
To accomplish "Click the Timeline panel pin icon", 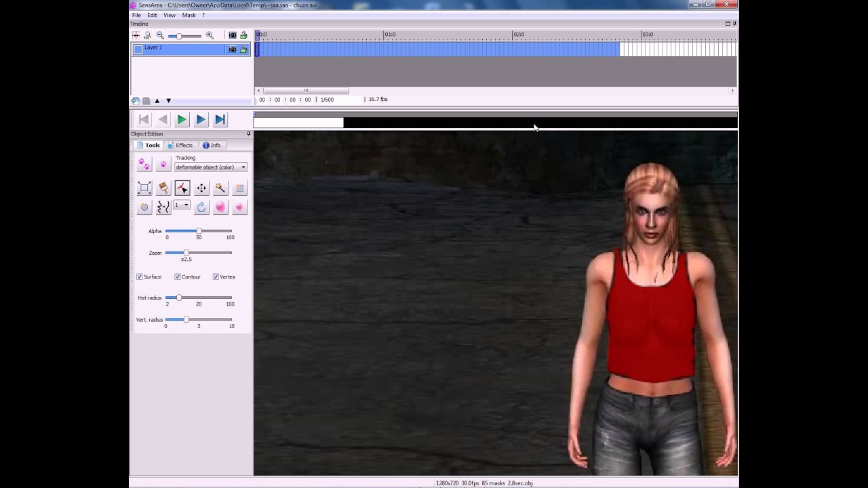I will [734, 24].
